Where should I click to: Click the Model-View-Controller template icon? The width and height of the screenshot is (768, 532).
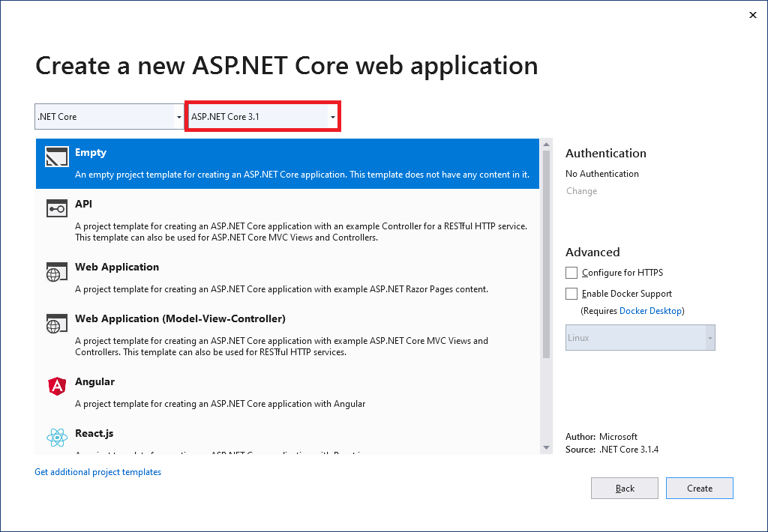click(x=57, y=324)
